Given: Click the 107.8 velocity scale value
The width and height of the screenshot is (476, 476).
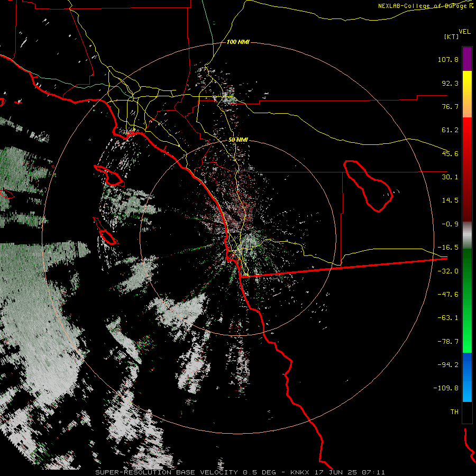Looking at the screenshot, I should pos(448,59).
